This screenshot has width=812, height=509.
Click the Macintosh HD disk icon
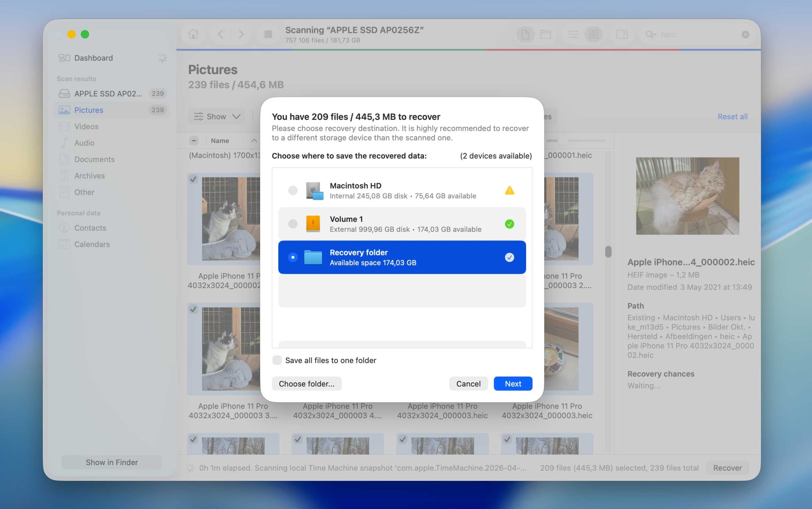(314, 190)
